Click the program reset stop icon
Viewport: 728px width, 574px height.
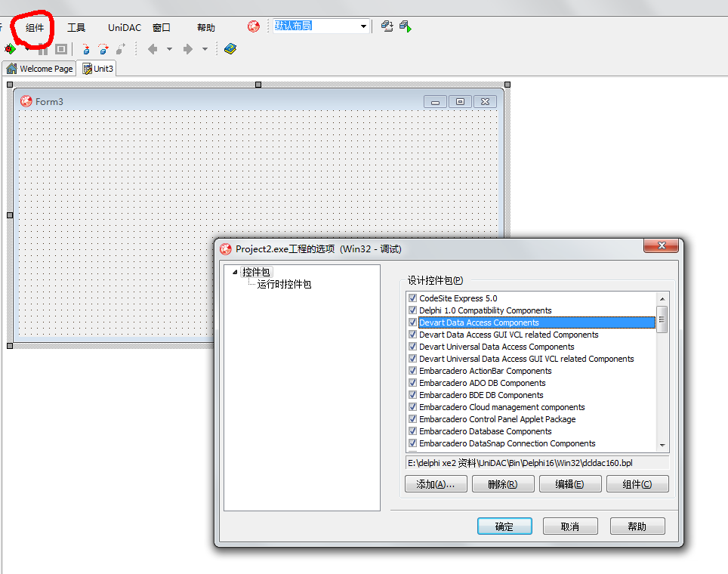(x=61, y=49)
